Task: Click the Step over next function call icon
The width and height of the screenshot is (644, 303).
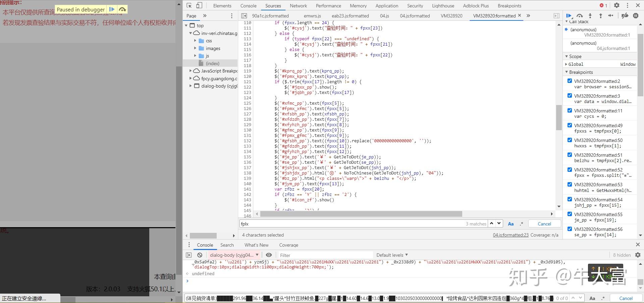Action: click(580, 16)
